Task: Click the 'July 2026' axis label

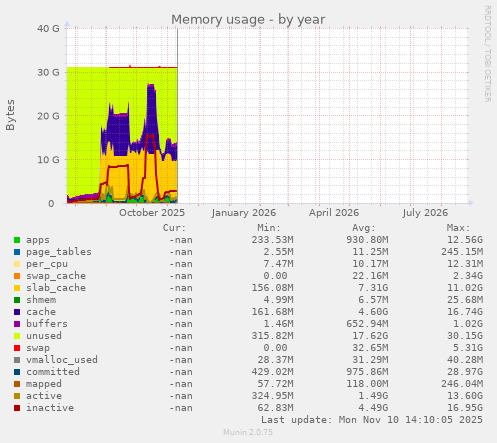Action: tap(425, 213)
